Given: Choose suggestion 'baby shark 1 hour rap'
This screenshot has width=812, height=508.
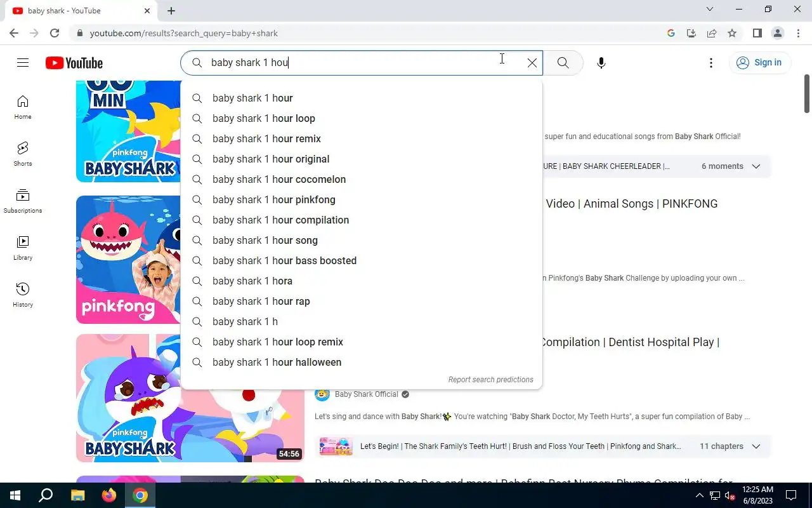Looking at the screenshot, I should pos(362,301).
